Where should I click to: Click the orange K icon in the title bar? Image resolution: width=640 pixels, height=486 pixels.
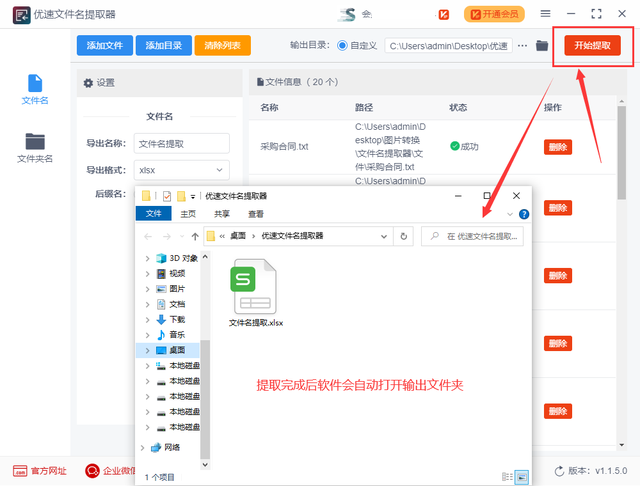444,15
